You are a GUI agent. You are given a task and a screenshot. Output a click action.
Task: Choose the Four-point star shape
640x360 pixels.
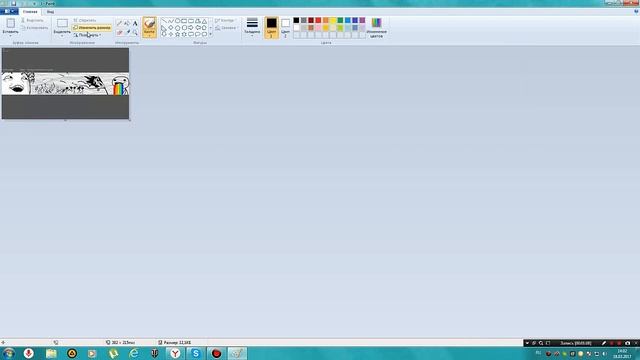171,34
